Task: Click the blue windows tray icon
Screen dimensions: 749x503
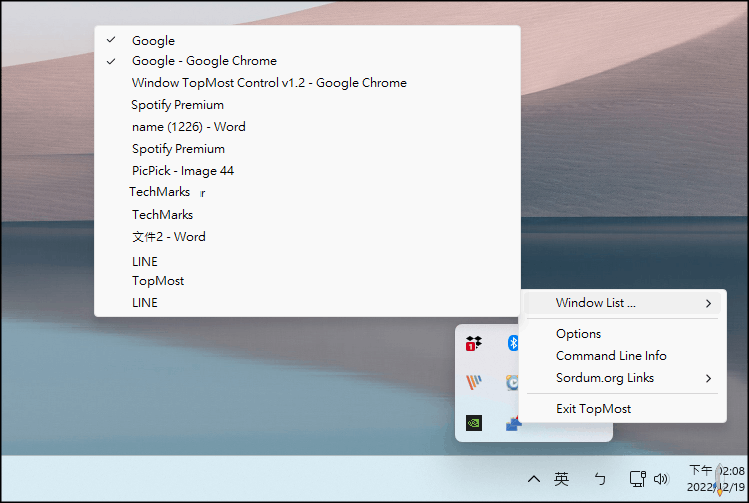Action: (512, 423)
